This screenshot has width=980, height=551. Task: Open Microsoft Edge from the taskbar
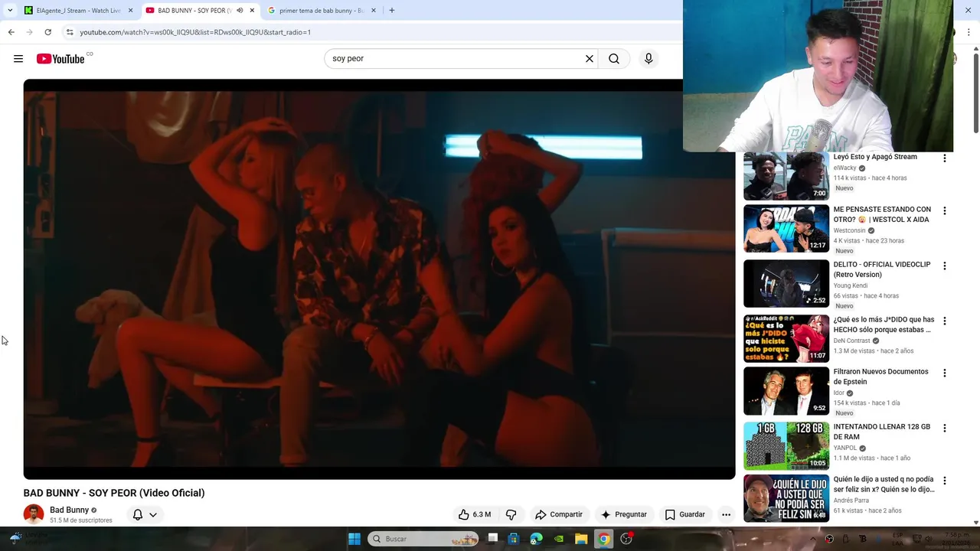coord(537,539)
